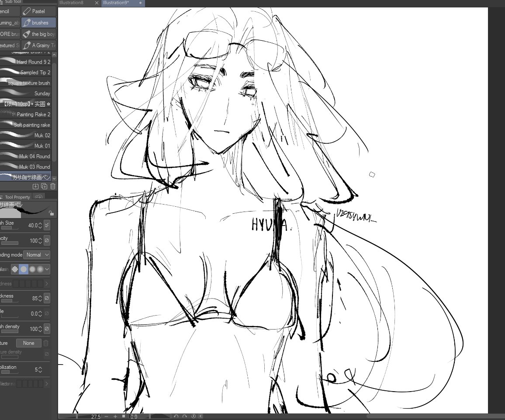Adjust Thickness value stepper
The height and width of the screenshot is (420, 505).
point(40,298)
